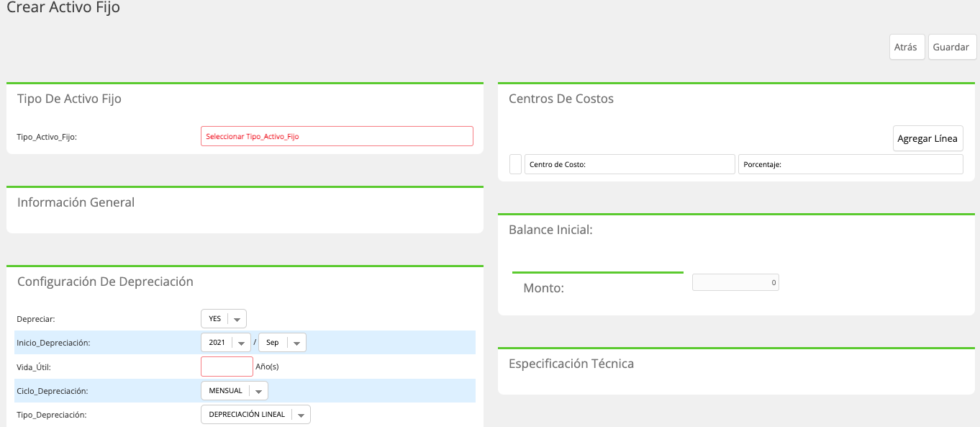Open the Seleccionar Tipo_Activo_Fijo field

pos(337,136)
